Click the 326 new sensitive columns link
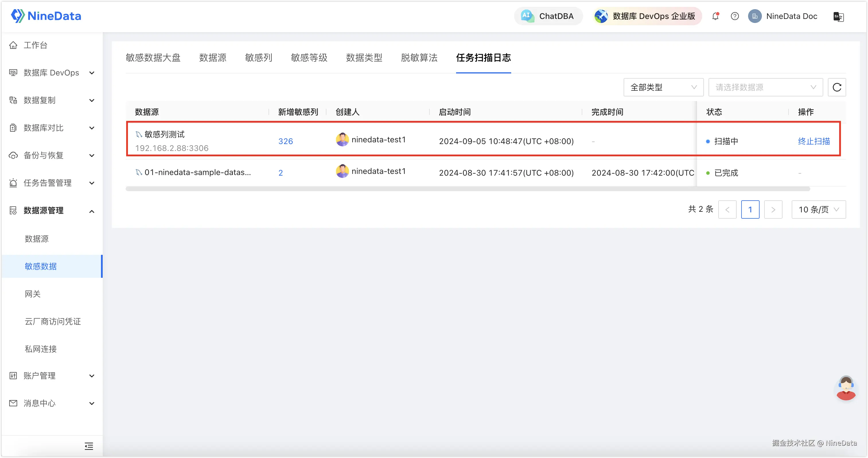Image resolution: width=868 pixels, height=458 pixels. click(x=285, y=141)
